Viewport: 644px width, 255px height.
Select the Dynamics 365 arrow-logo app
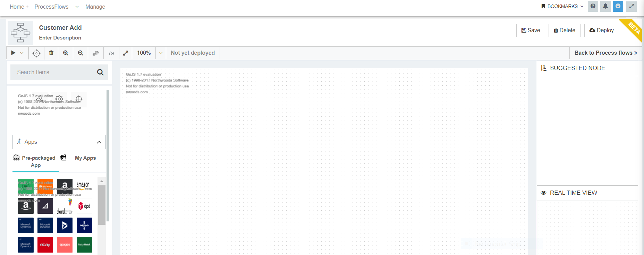(x=65, y=226)
